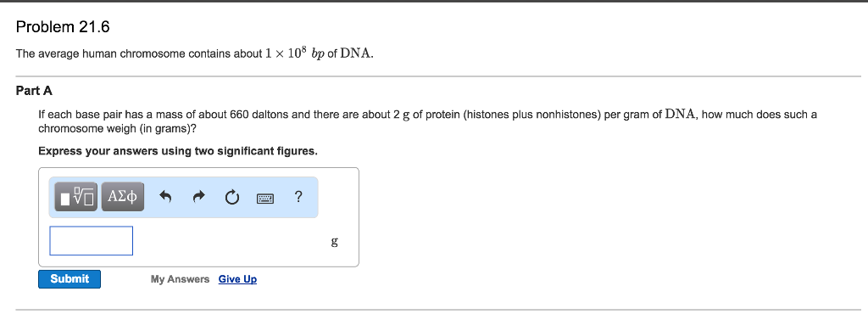868x314 pixels.
Task: Select the Part A heading
Action: 34,91
